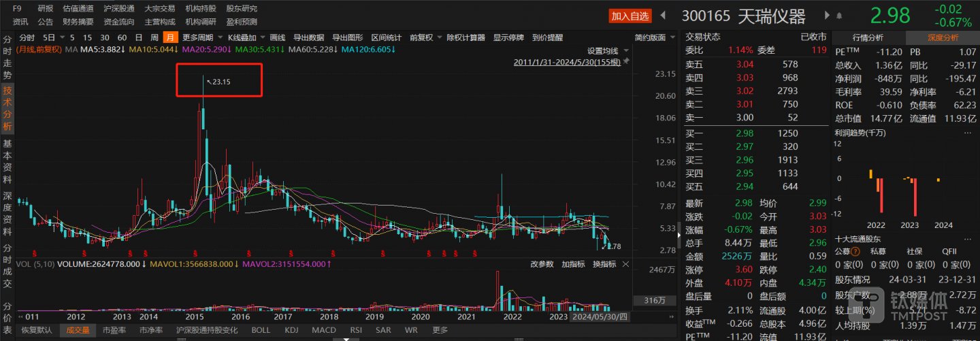This screenshot has height=341, width=980.
Task: Close the volume indicator panel
Action: [625, 264]
